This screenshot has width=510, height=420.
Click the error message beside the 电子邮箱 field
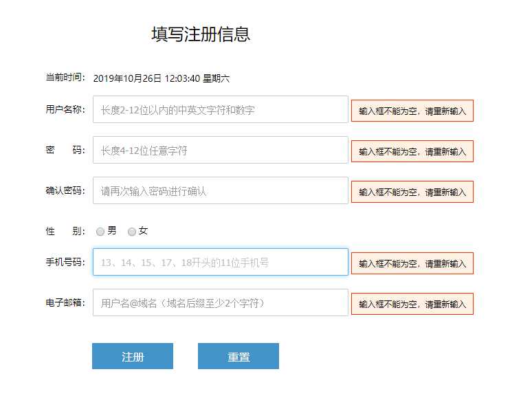(x=412, y=304)
